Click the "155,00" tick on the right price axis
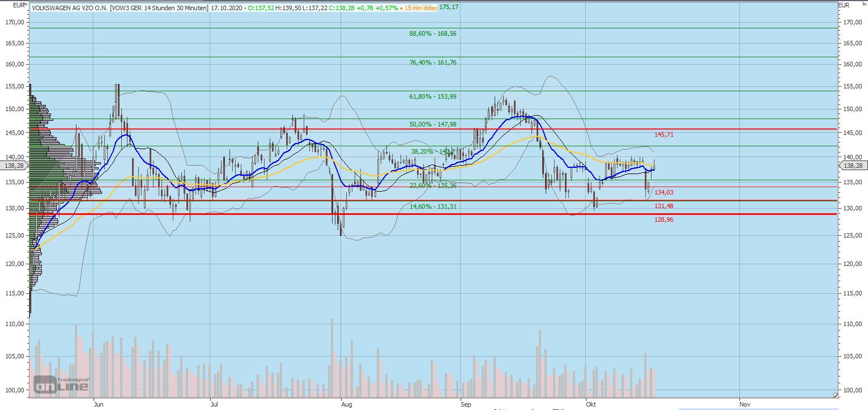Viewport: 868px width, 410px height. (x=853, y=86)
